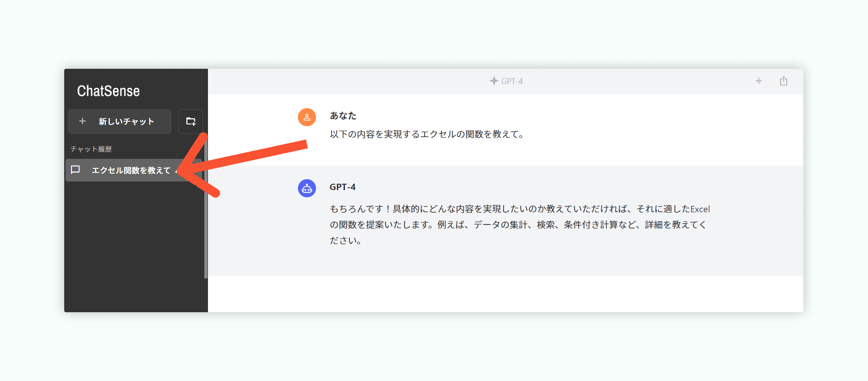Screen dimensions: 868x381
Task: Click the user message 以下の内容を実現する text
Action: tap(427, 134)
